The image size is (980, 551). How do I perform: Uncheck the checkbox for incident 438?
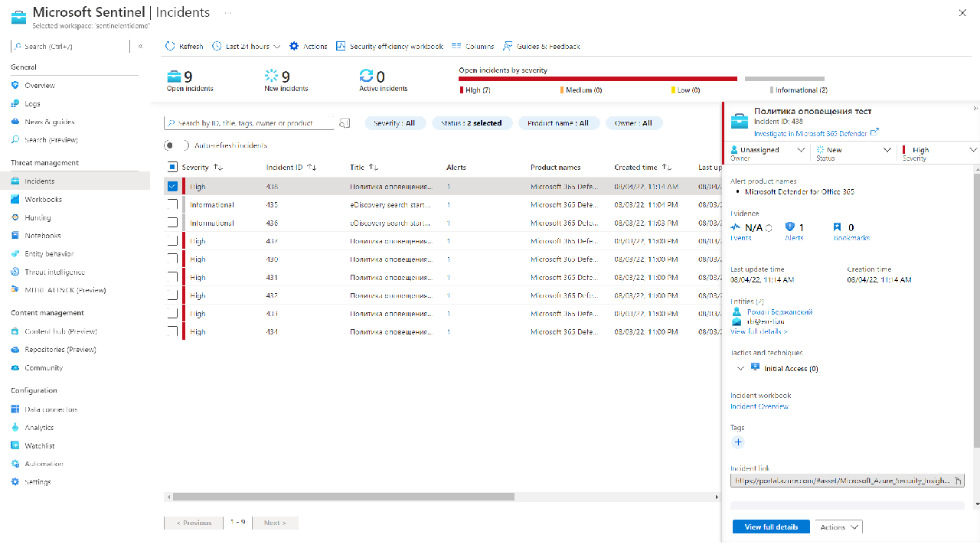[x=172, y=186]
